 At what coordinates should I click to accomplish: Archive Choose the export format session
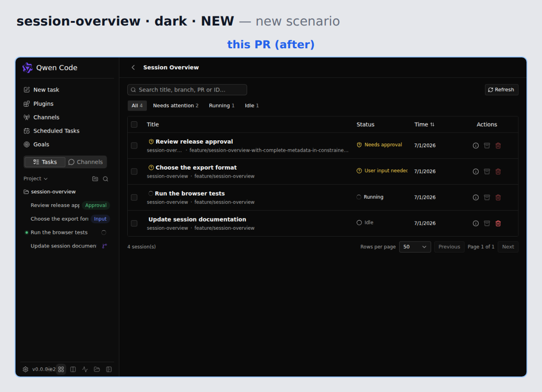tap(487, 172)
